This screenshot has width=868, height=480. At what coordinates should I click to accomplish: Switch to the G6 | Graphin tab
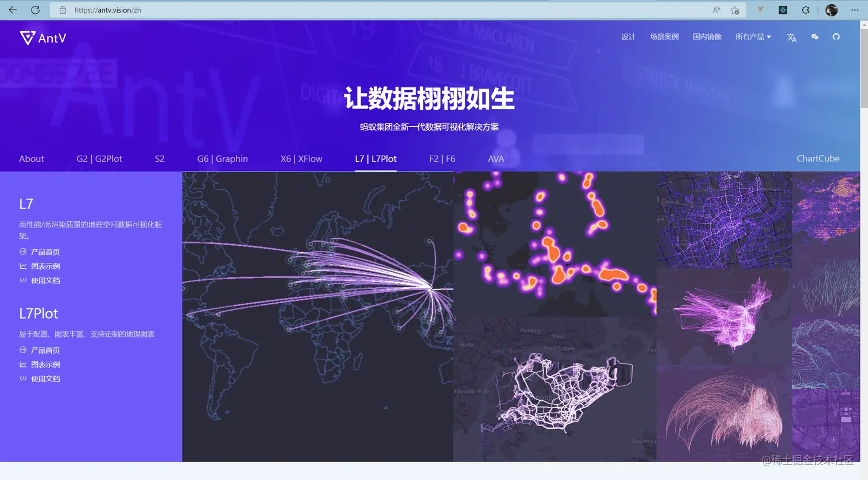coord(223,159)
